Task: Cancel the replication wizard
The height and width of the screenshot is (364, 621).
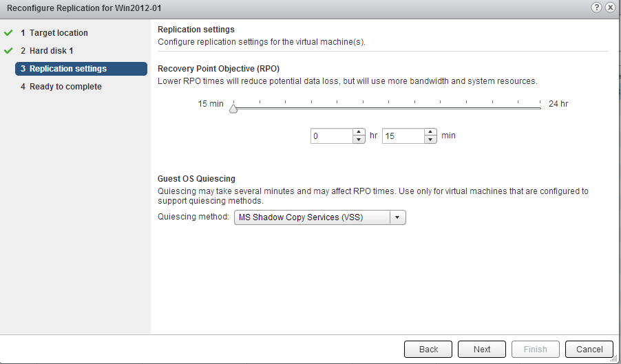Action: pos(589,349)
